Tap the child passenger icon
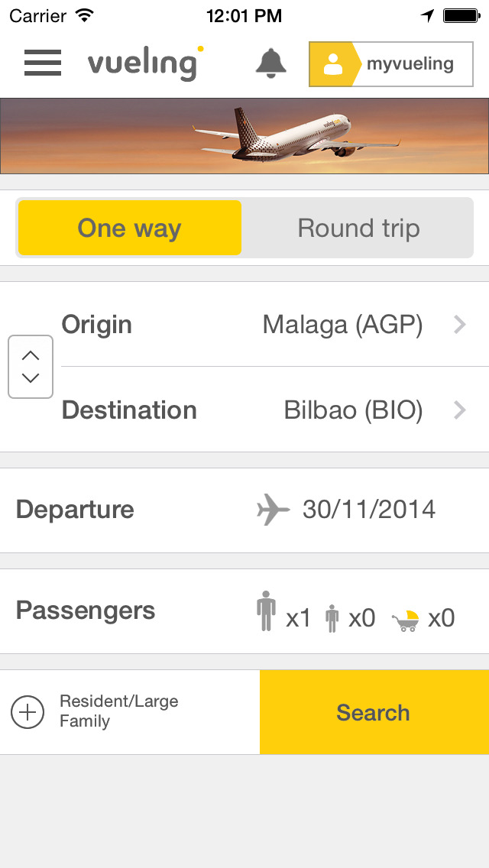The image size is (489, 868). click(x=332, y=618)
